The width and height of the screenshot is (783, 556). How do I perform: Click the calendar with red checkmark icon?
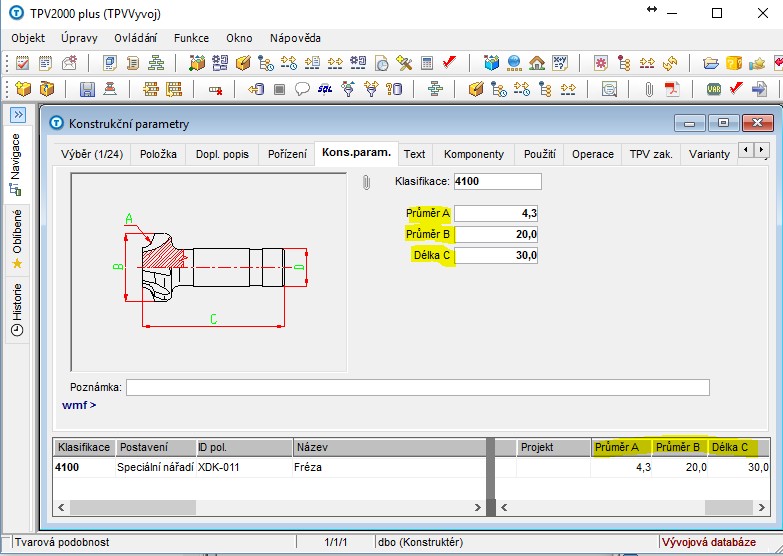22,63
